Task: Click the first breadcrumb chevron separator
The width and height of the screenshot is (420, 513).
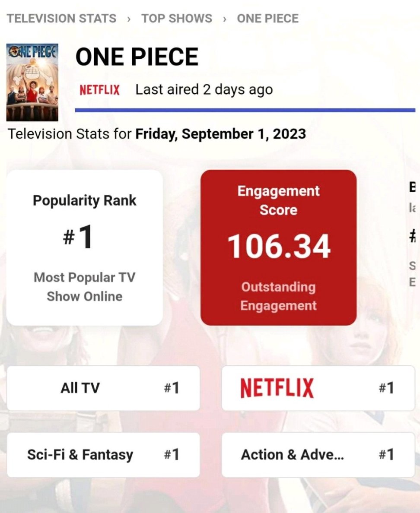Action: click(x=129, y=19)
